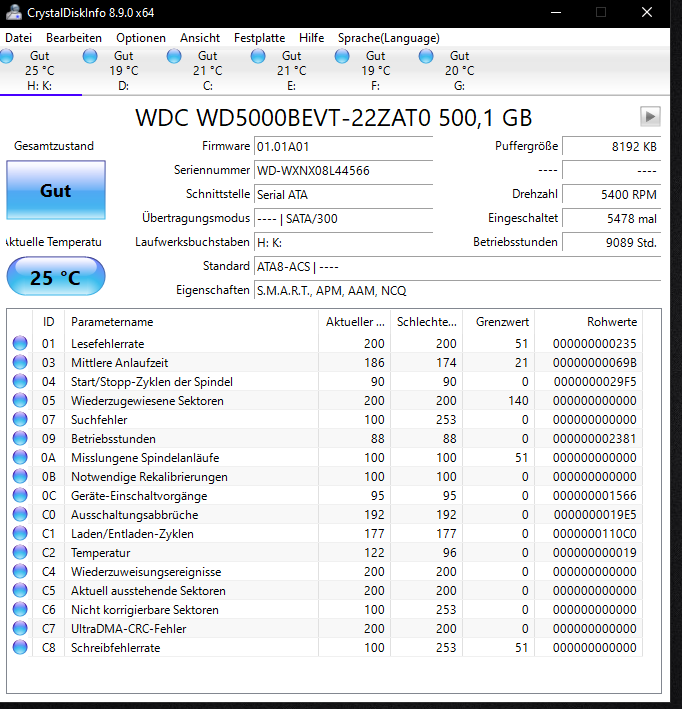The width and height of the screenshot is (682, 709).
Task: Click the 25 °C temperature button
Action: point(56,277)
